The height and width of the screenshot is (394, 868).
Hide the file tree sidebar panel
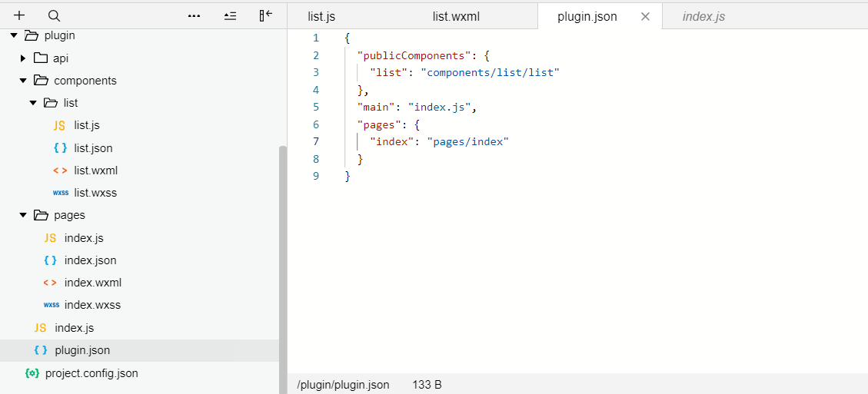(266, 15)
